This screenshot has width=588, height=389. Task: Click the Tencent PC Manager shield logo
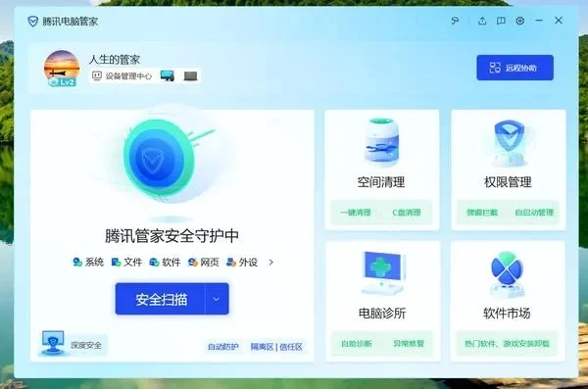pos(33,21)
